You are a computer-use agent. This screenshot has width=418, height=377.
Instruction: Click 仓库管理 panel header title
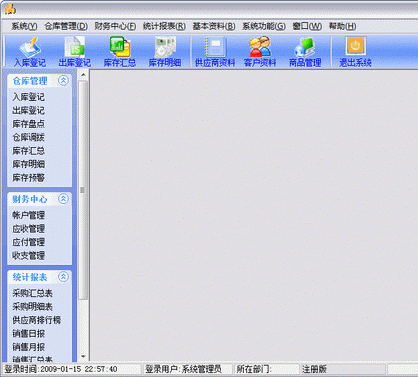pos(30,81)
